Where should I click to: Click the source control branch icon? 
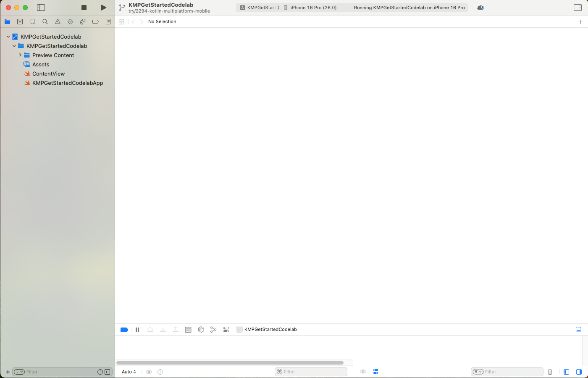coord(122,8)
